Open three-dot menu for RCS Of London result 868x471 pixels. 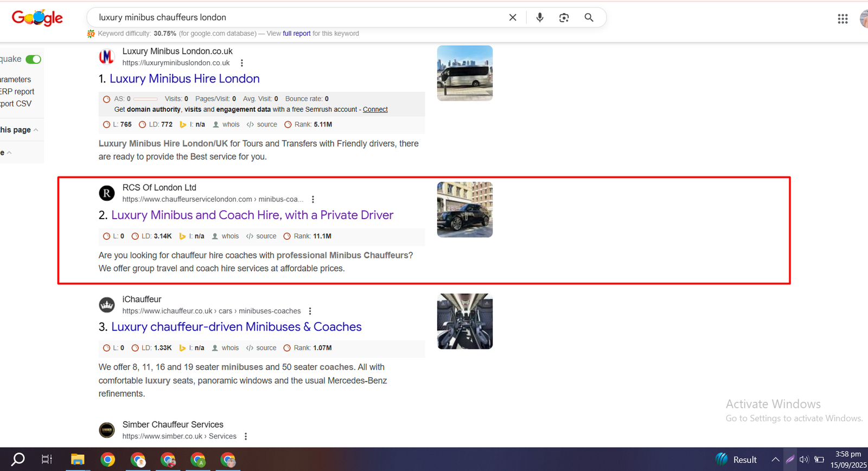tap(313, 199)
